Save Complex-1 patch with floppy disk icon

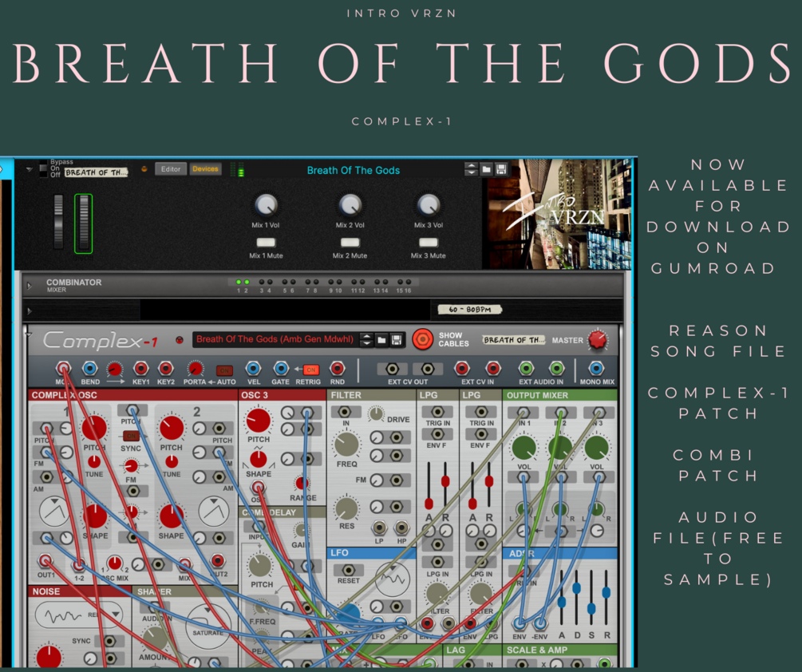click(x=397, y=339)
